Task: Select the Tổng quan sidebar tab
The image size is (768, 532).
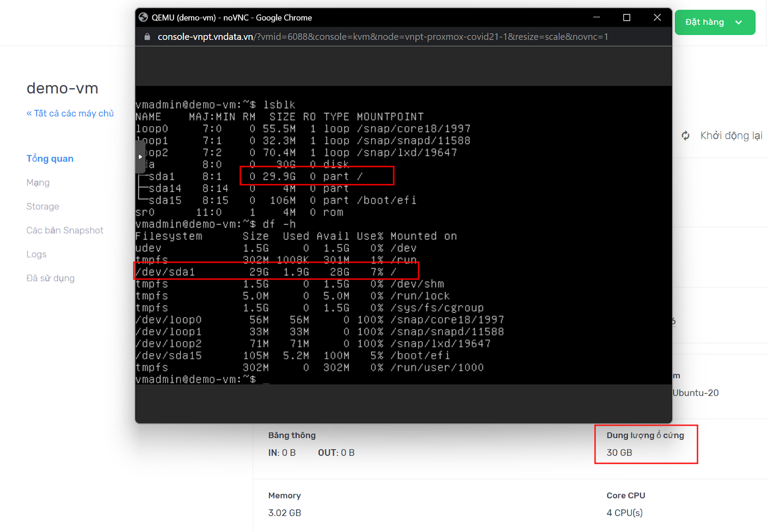Action: click(x=50, y=159)
